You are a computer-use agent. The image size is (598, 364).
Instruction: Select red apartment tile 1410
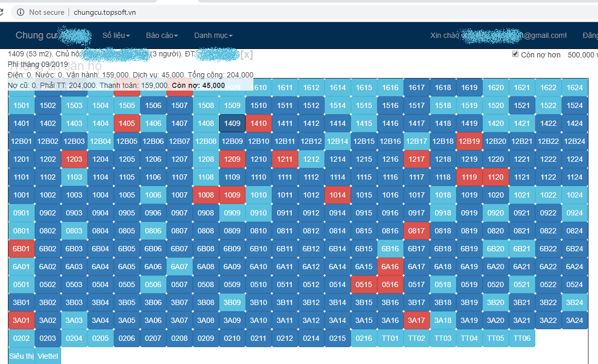tap(259, 123)
